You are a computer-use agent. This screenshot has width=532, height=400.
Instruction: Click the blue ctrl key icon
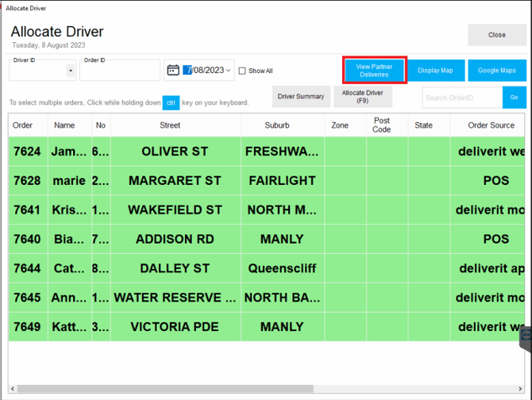[x=171, y=102]
